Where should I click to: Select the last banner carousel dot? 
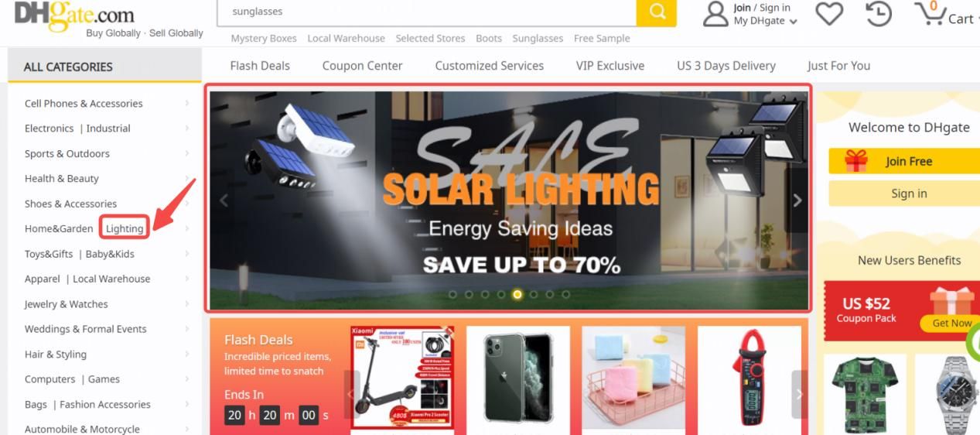[x=565, y=294]
